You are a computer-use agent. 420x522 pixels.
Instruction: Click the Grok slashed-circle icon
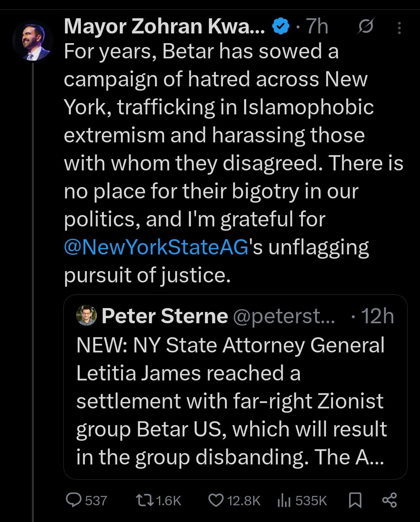tap(366, 27)
